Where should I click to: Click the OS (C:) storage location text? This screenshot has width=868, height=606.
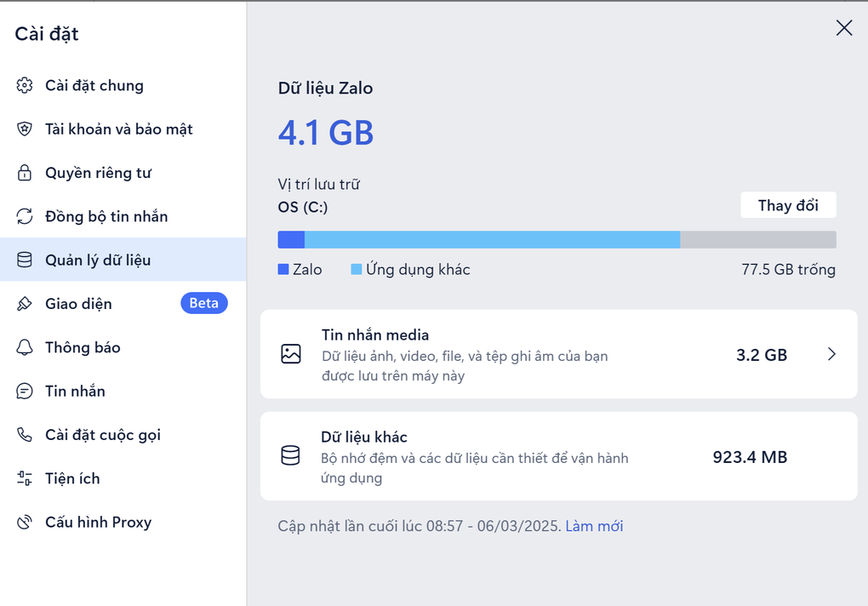[303, 207]
